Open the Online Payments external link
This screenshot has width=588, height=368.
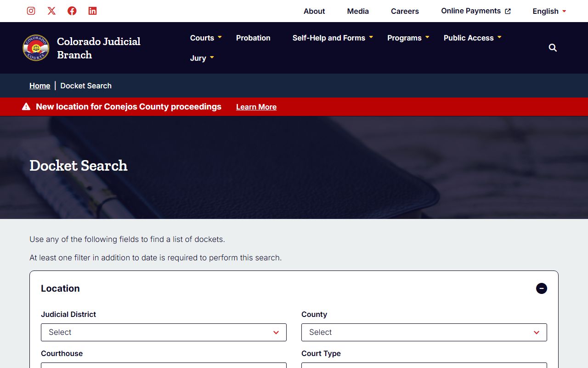pos(475,11)
